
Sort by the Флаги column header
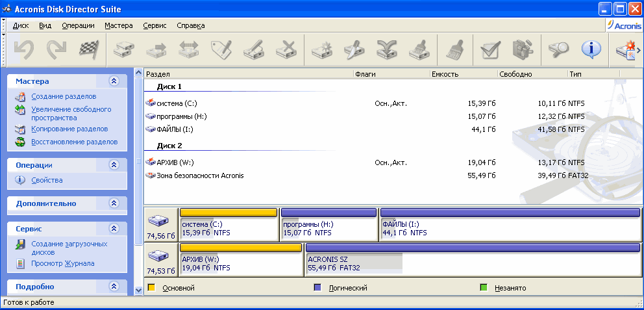click(x=391, y=74)
